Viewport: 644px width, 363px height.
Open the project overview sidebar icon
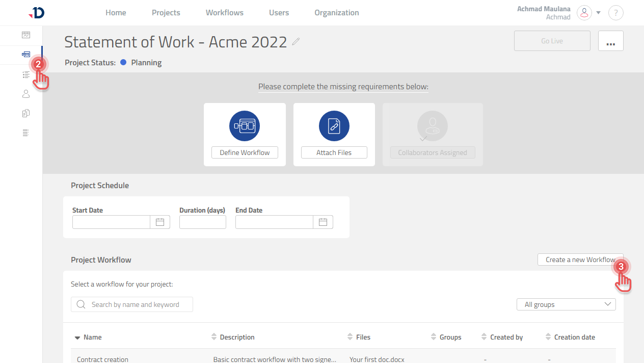(x=25, y=35)
